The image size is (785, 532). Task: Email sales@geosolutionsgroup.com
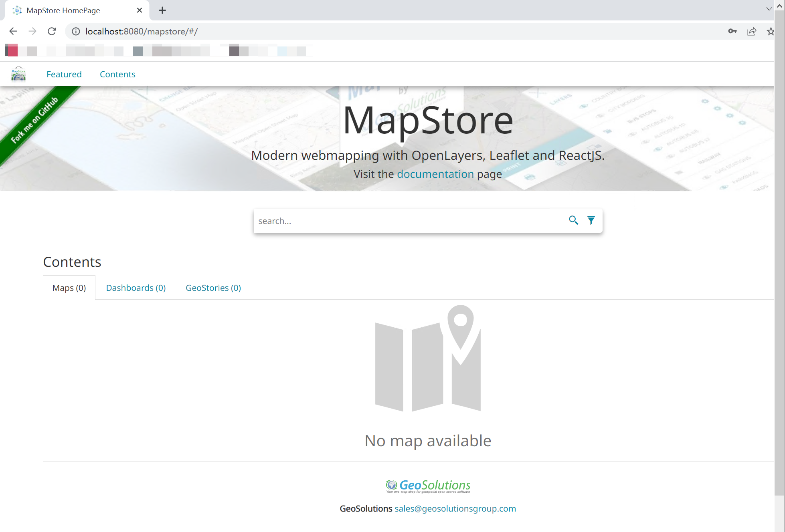point(455,508)
